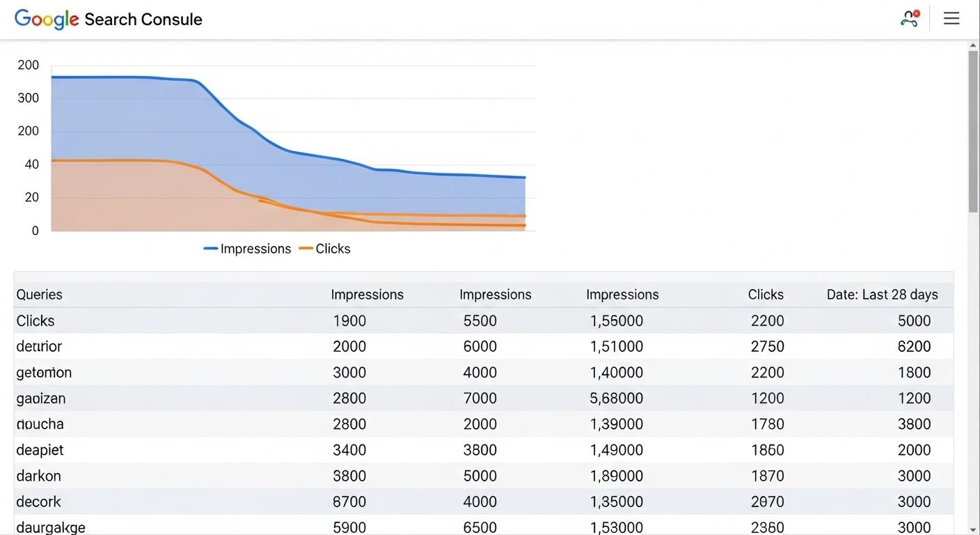Sort by the Queries column header
This screenshot has height=535, width=980.
click(40, 295)
